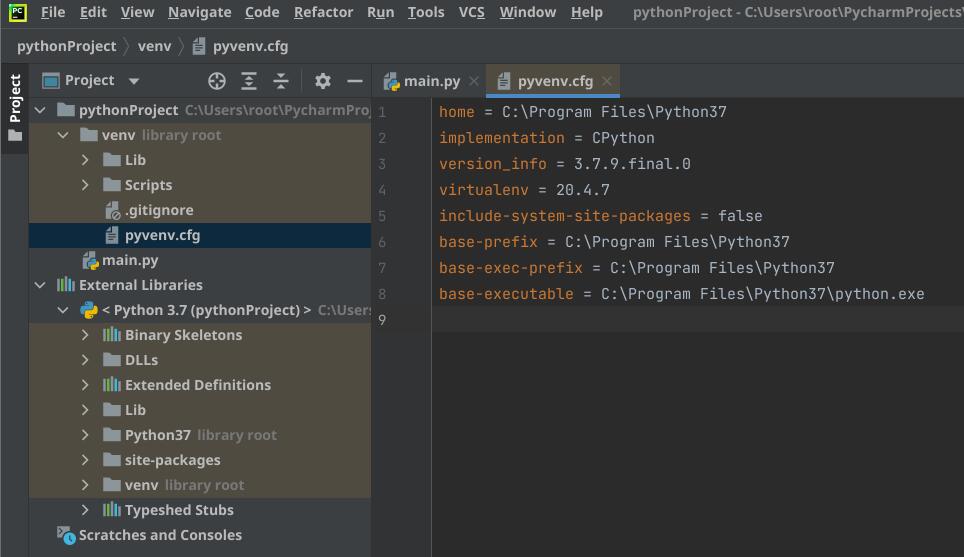Open the VCS menu
Screen dimensions: 964x557
471,12
